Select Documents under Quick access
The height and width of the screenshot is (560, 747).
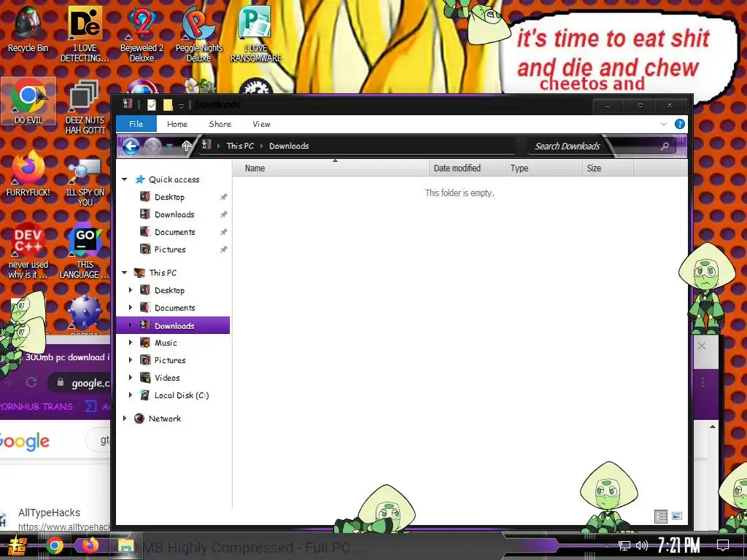(174, 233)
